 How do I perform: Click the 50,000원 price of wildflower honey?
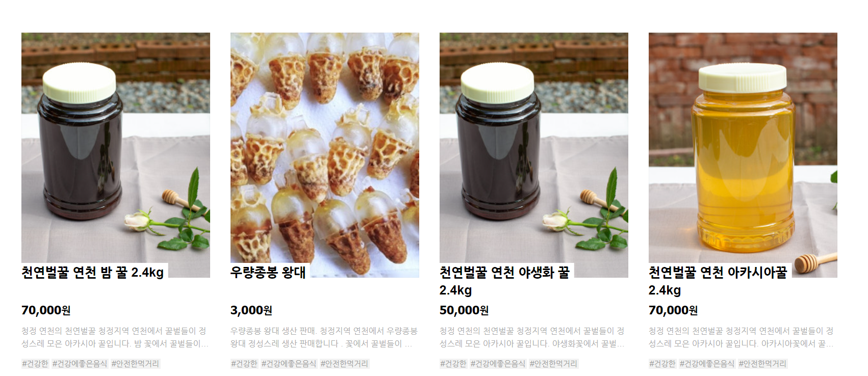[x=464, y=310]
